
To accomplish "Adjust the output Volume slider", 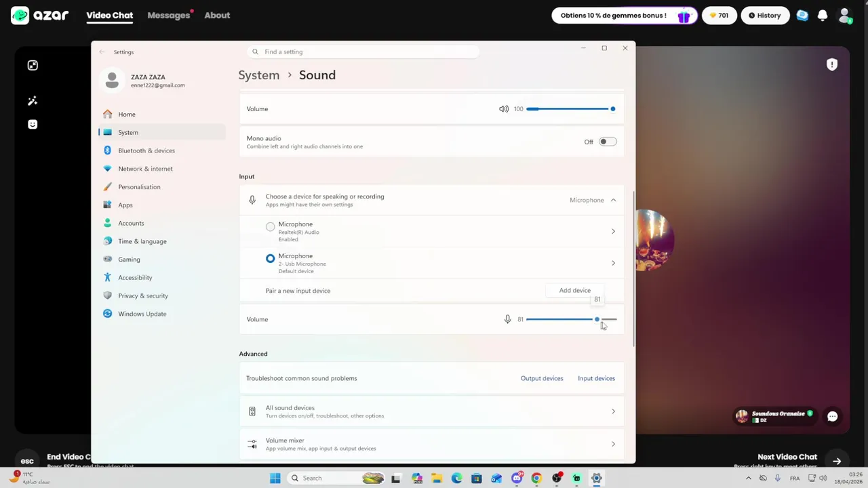I will click(570, 108).
